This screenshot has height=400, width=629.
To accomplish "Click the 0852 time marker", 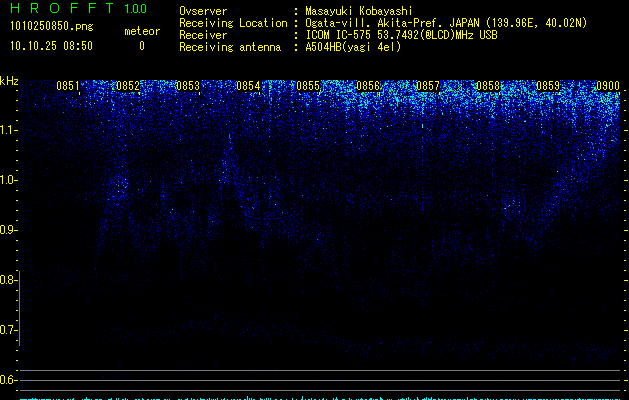I will [x=128, y=86].
